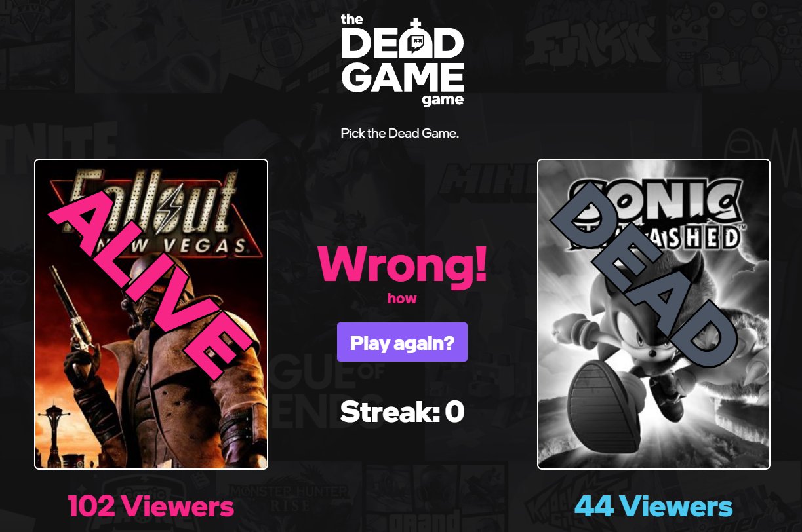Select the Sonic Unleashed cover card
Viewport: 802px width, 532px height.
(x=654, y=314)
